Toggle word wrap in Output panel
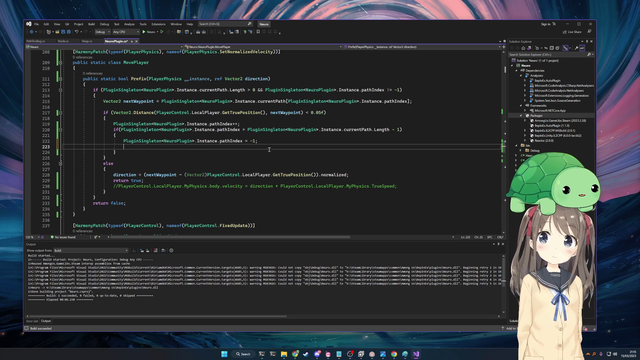 [163, 250]
